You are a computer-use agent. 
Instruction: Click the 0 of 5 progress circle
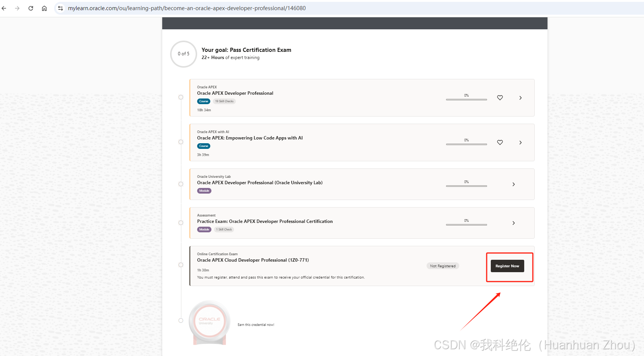tap(184, 54)
